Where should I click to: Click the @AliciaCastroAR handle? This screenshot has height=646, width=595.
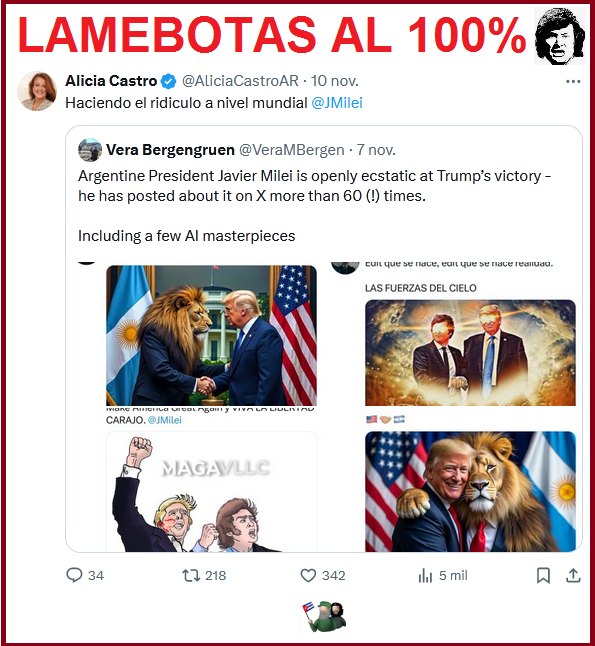point(240,81)
